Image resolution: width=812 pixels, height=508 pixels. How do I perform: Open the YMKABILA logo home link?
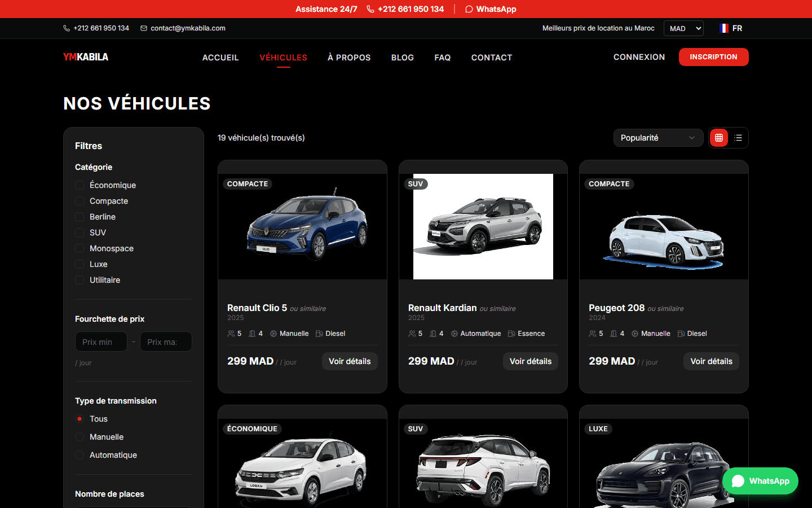(x=86, y=57)
